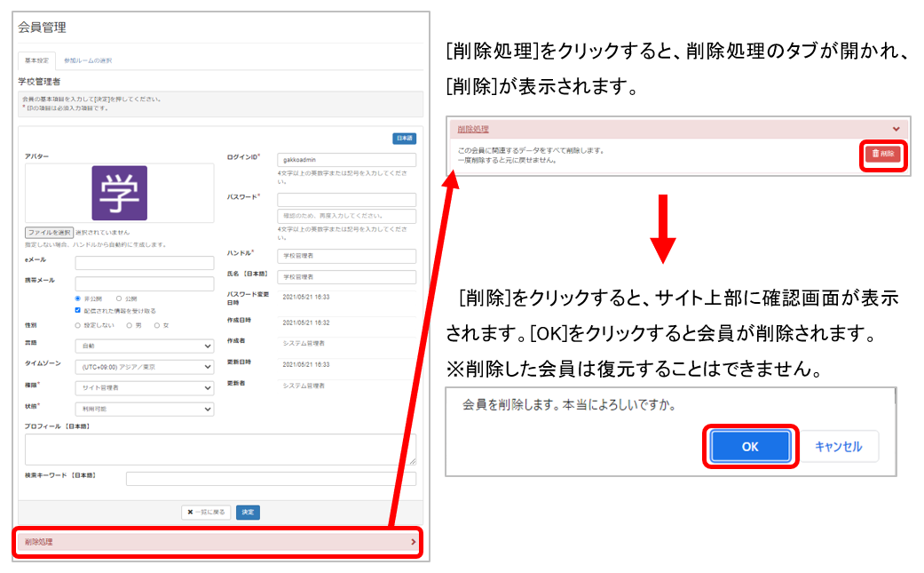
Task: Collapse the 削除処理 panel via its down chevron
Action: tap(896, 129)
